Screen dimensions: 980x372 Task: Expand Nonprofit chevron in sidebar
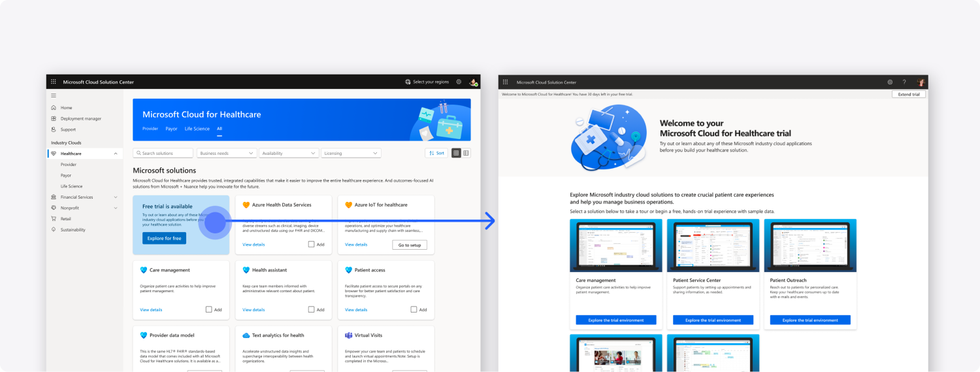(116, 208)
